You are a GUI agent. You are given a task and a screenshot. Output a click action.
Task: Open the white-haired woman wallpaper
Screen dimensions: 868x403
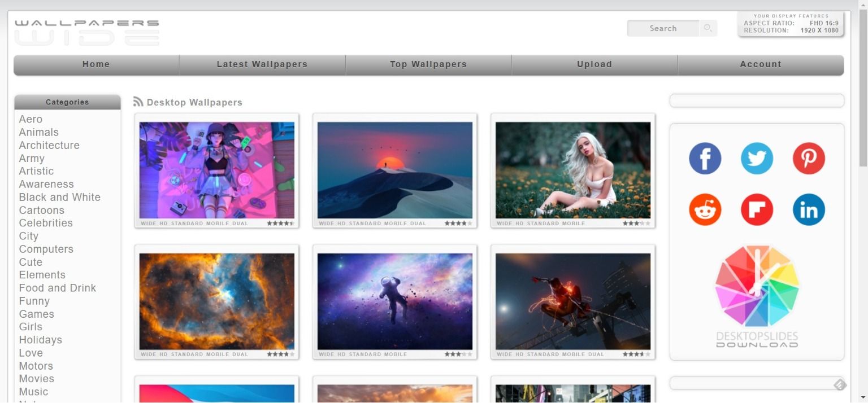click(573, 170)
